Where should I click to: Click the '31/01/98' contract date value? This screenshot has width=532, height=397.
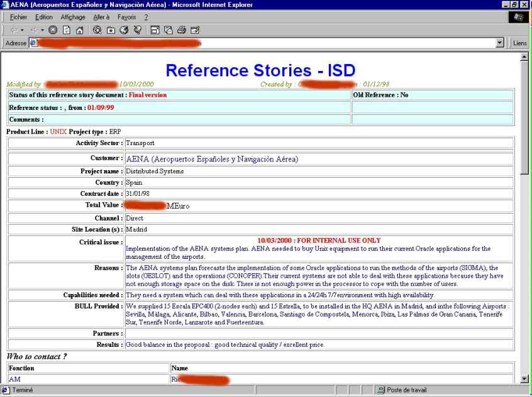click(138, 193)
